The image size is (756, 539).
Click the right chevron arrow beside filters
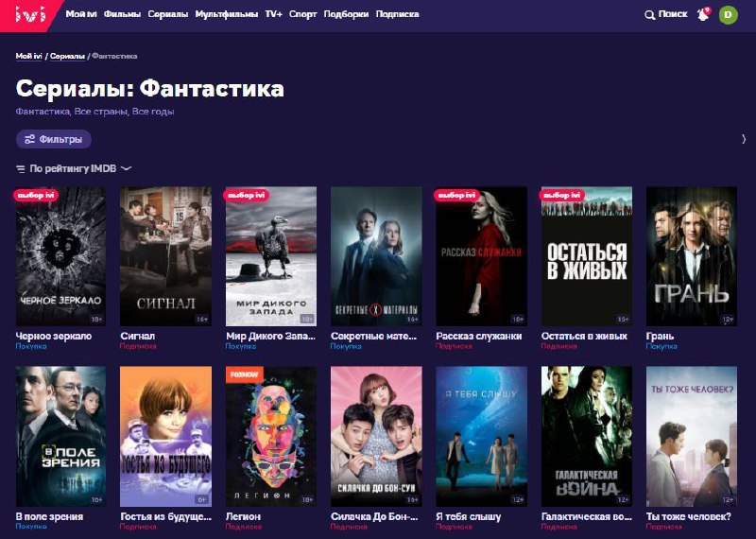point(744,139)
